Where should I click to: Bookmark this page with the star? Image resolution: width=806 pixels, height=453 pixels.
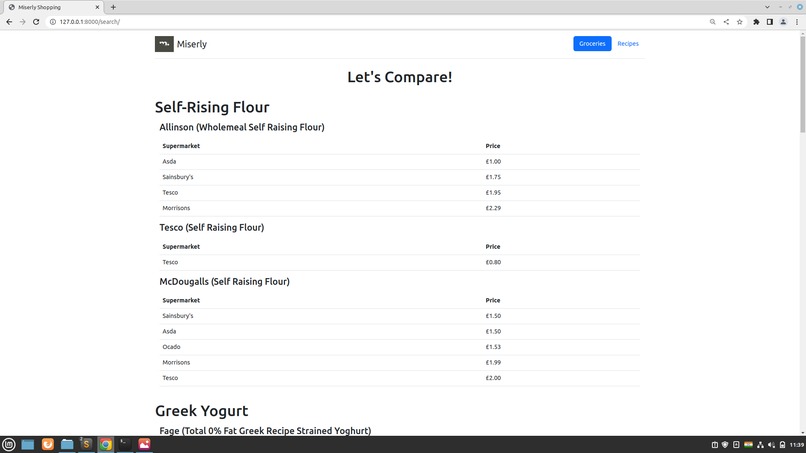(x=739, y=22)
